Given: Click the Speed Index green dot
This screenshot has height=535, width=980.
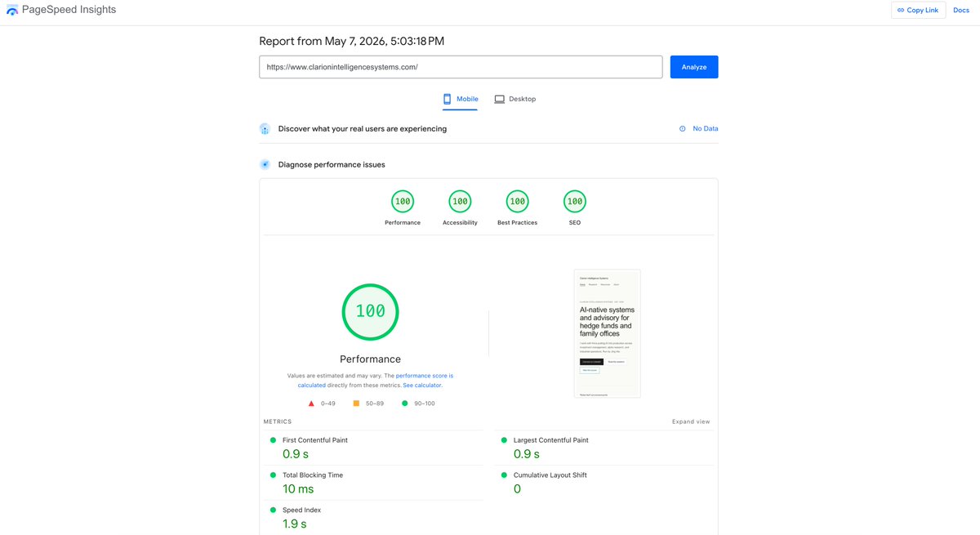Looking at the screenshot, I should [x=274, y=510].
